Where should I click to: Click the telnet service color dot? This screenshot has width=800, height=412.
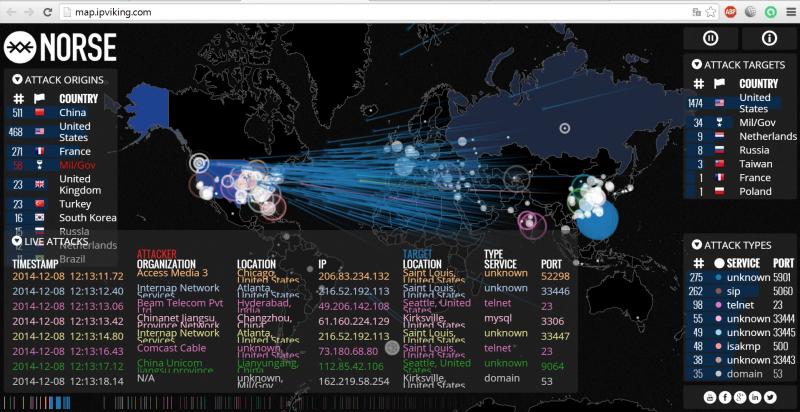point(719,305)
